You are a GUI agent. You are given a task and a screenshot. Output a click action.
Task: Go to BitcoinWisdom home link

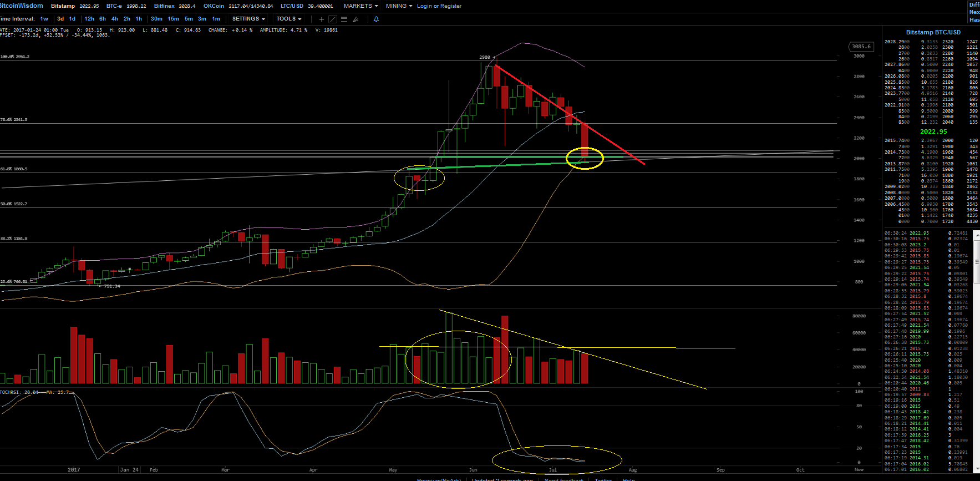tap(22, 6)
